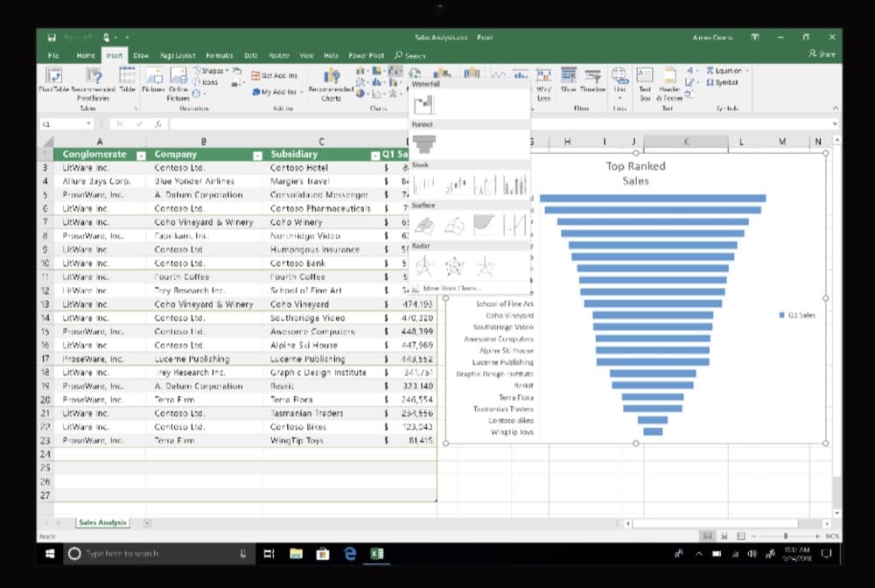Open Excel from the Windows taskbar
875x588 pixels.
pyautogui.click(x=376, y=553)
